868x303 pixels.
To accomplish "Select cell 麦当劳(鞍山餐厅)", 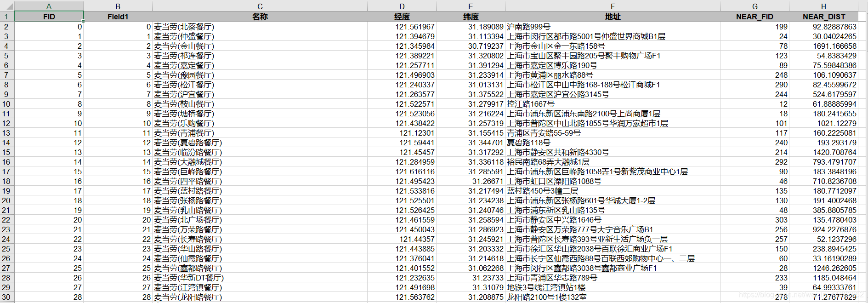I will (260, 104).
